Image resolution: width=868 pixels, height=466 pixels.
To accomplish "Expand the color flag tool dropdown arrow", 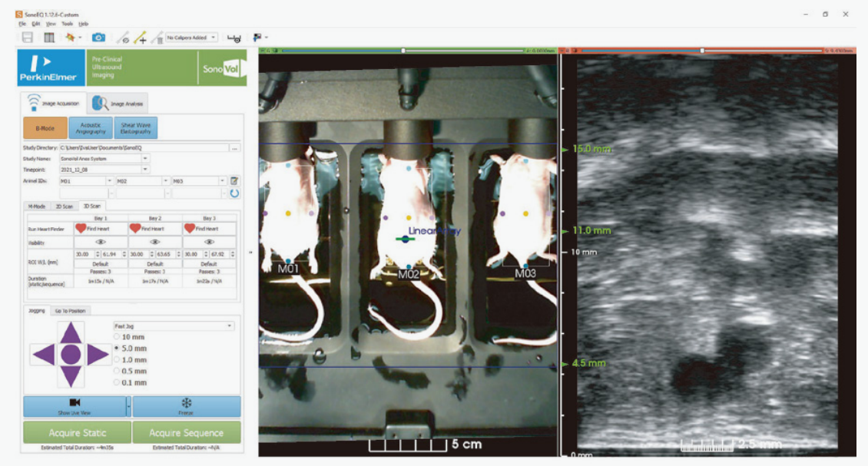I will click(x=267, y=38).
